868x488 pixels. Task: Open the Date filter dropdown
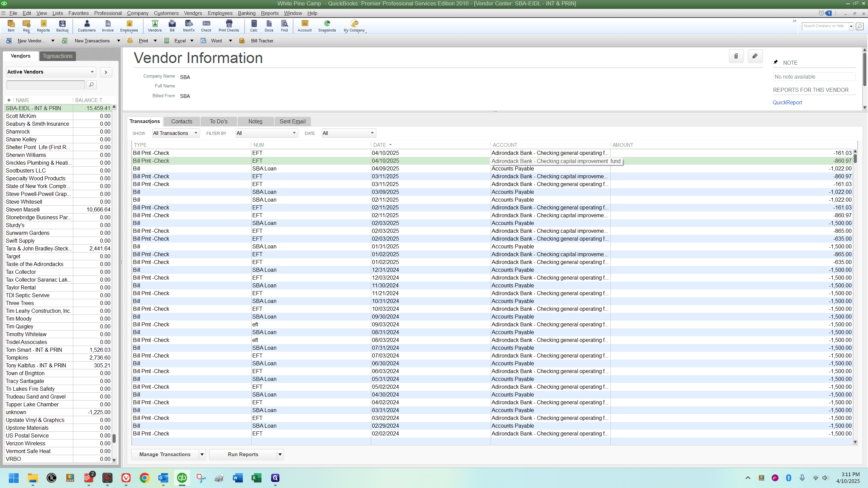tap(349, 133)
